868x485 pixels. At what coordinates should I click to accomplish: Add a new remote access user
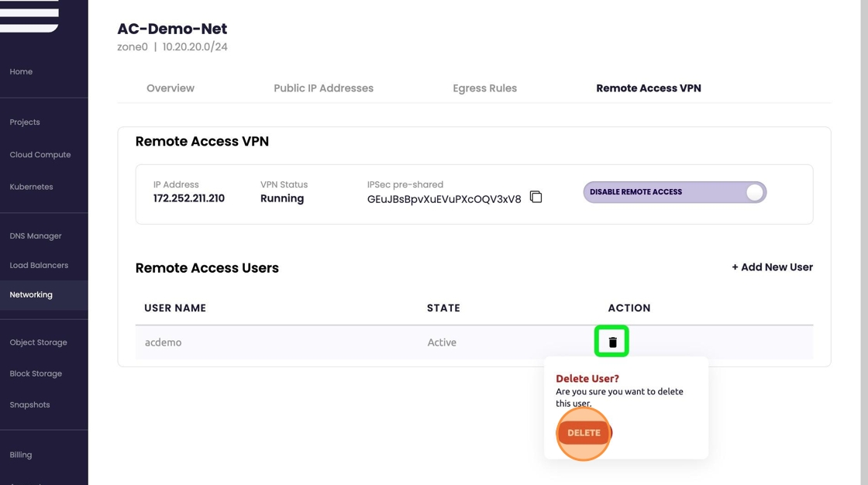(x=772, y=267)
